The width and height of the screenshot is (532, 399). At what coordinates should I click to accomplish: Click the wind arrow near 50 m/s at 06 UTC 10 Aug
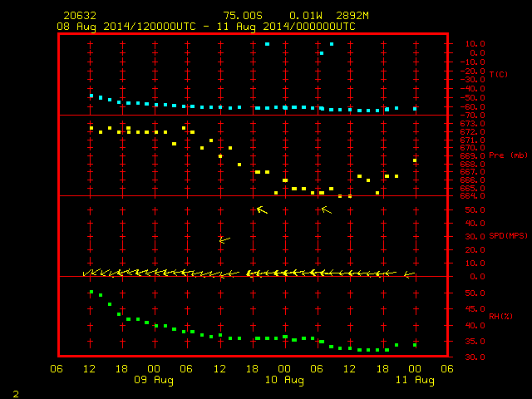pyautogui.click(x=327, y=209)
